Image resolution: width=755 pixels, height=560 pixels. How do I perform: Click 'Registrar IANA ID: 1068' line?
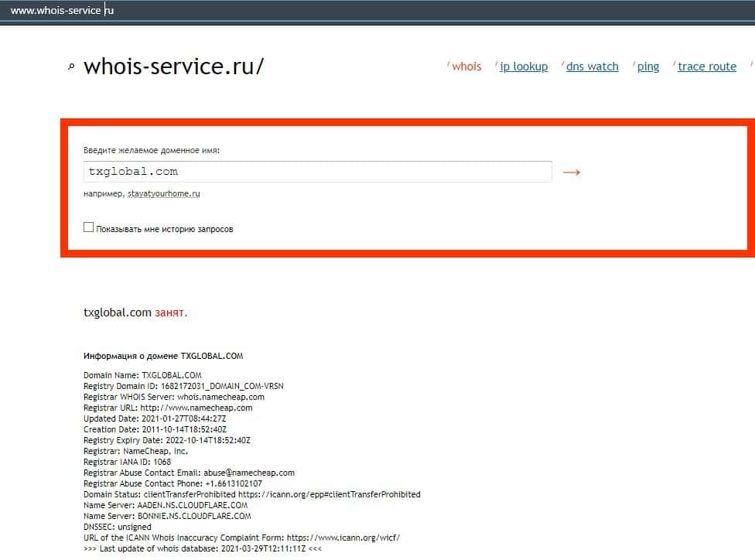pos(127,462)
